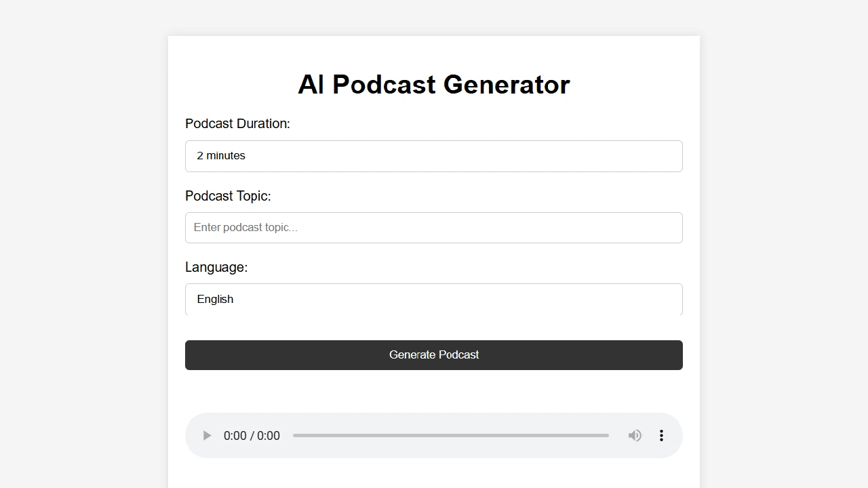Toggle playback with the player's play control

pos(206,436)
